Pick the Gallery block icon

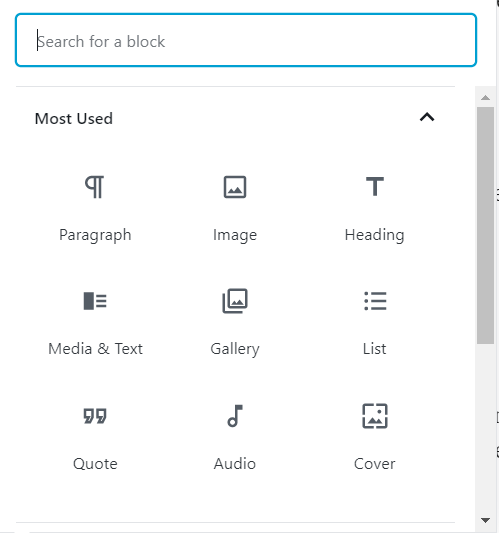click(x=235, y=301)
